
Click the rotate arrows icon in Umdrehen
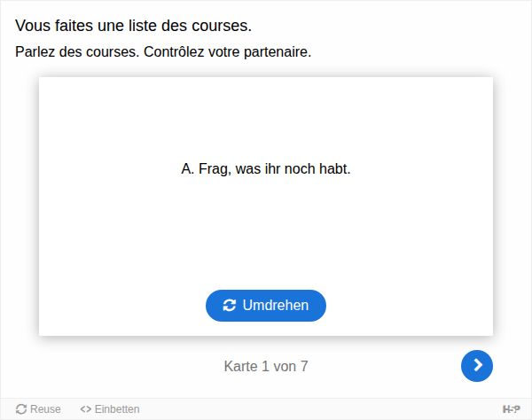click(x=230, y=306)
